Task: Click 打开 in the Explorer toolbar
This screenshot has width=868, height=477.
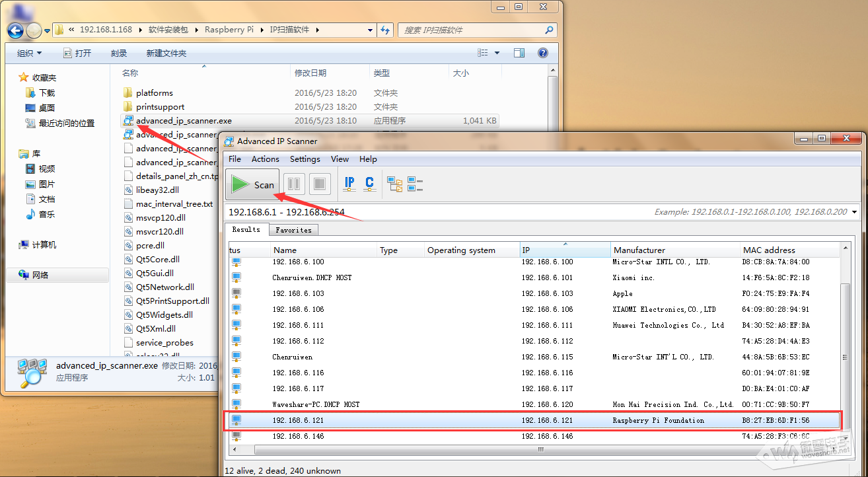Action: 77,53
